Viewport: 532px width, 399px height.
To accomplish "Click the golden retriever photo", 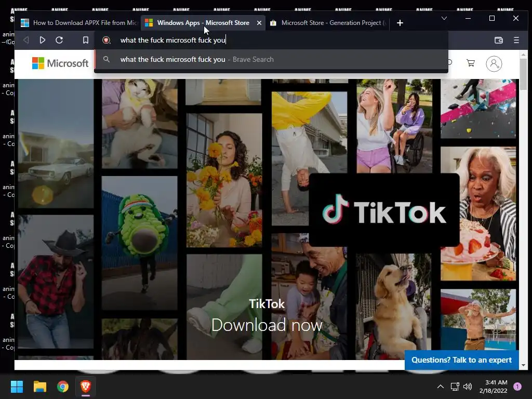I will (x=393, y=307).
